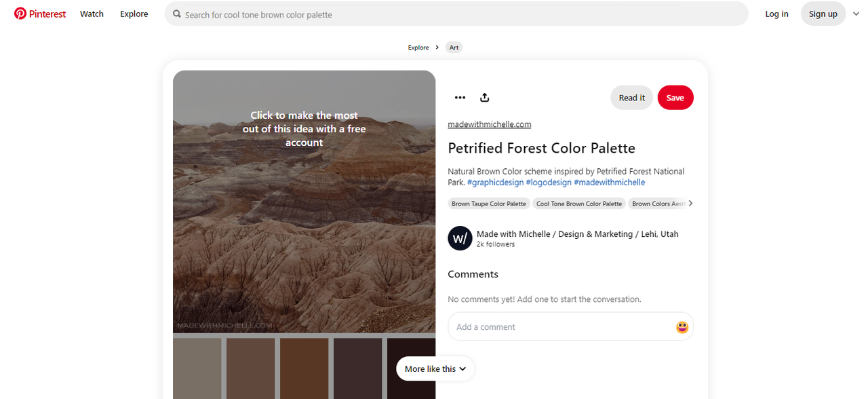This screenshot has height=399, width=868.
Task: Select the No comments yet message
Action: 545,299
